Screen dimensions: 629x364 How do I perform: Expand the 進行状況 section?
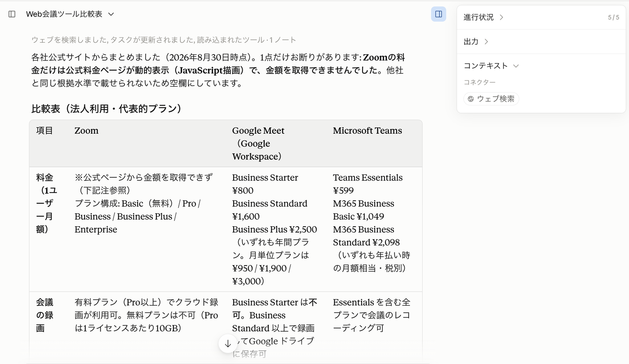pyautogui.click(x=484, y=18)
